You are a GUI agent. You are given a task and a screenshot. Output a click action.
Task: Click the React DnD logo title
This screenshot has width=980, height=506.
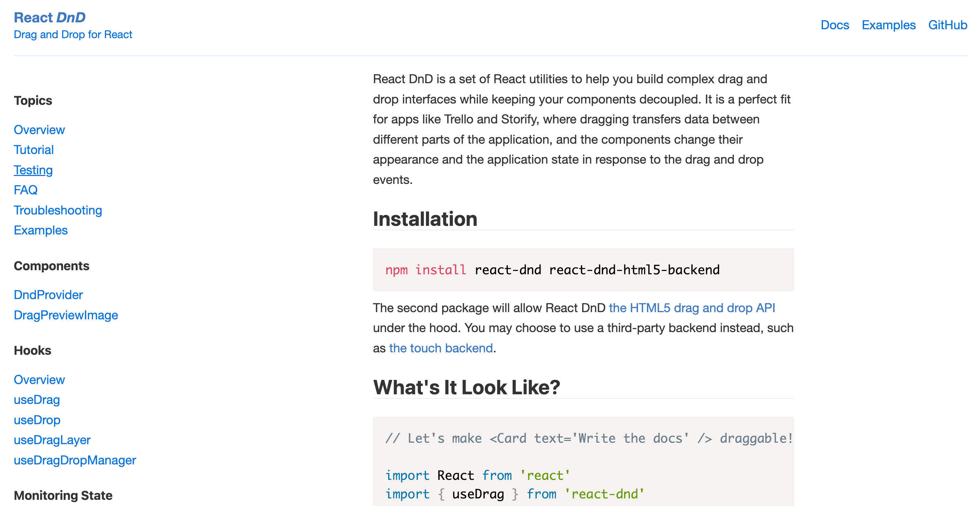[50, 18]
